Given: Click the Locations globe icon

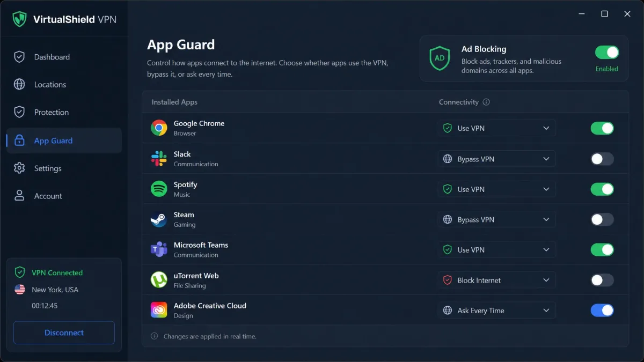Looking at the screenshot, I should 19,84.
